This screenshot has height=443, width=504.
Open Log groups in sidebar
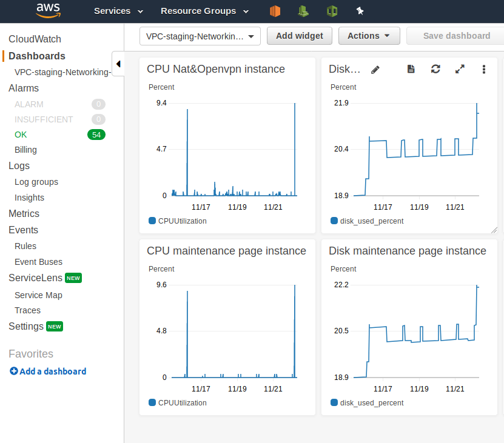[x=36, y=182]
